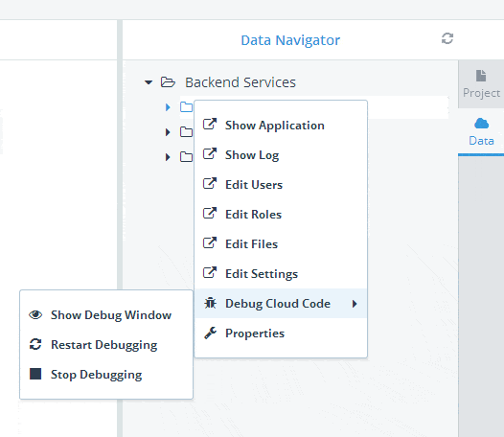The width and height of the screenshot is (504, 437).
Task: Click the bug icon beside Debug Cloud Code
Action: point(210,303)
